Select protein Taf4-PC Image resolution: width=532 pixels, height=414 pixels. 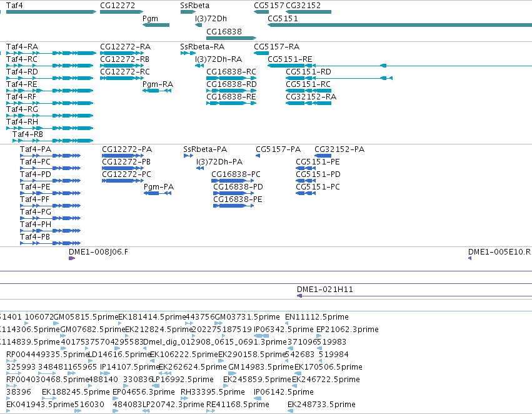click(x=50, y=168)
